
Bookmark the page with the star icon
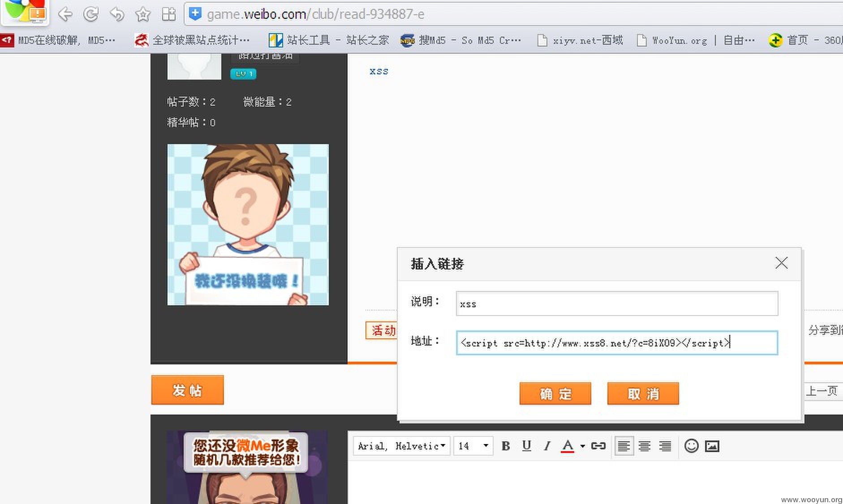coord(143,15)
